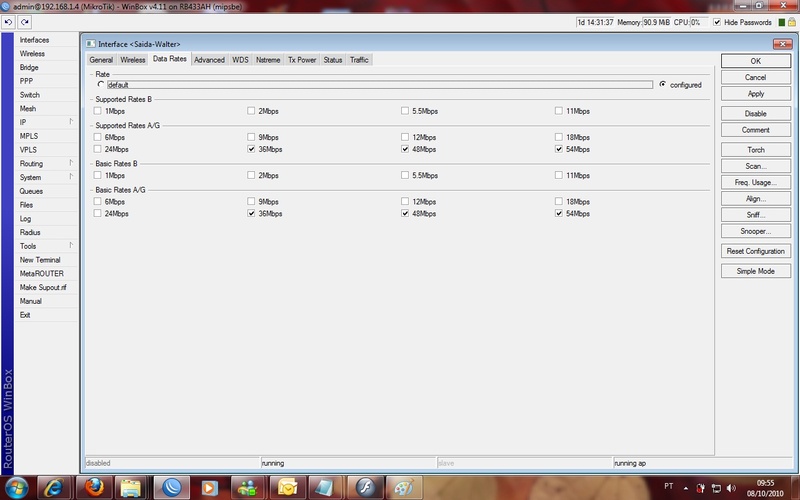The height and width of the screenshot is (500, 800).
Task: Open the Status tab
Action: [333, 60]
